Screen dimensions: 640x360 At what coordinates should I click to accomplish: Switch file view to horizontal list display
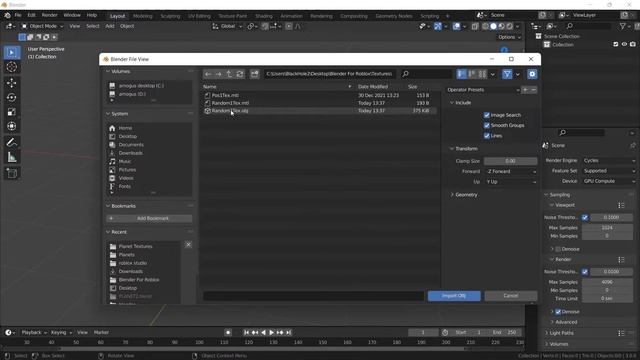(x=472, y=74)
